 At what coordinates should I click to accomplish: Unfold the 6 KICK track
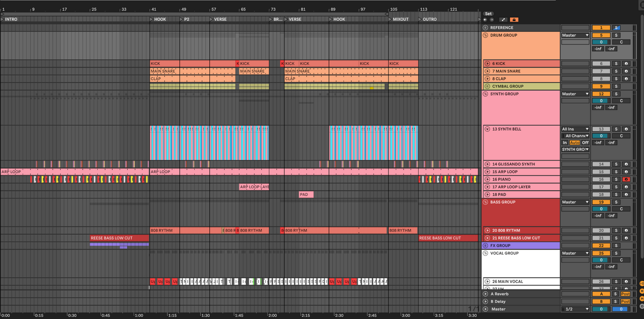pos(487,63)
